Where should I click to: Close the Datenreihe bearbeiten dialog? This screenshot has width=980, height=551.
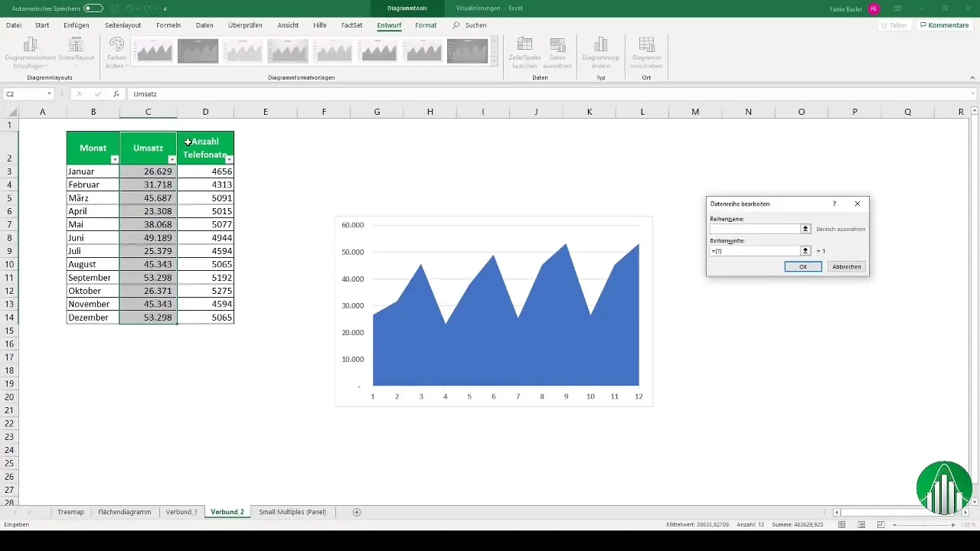pyautogui.click(x=857, y=204)
